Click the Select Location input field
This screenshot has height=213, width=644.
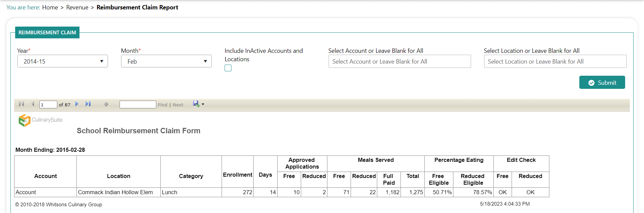tap(555, 62)
